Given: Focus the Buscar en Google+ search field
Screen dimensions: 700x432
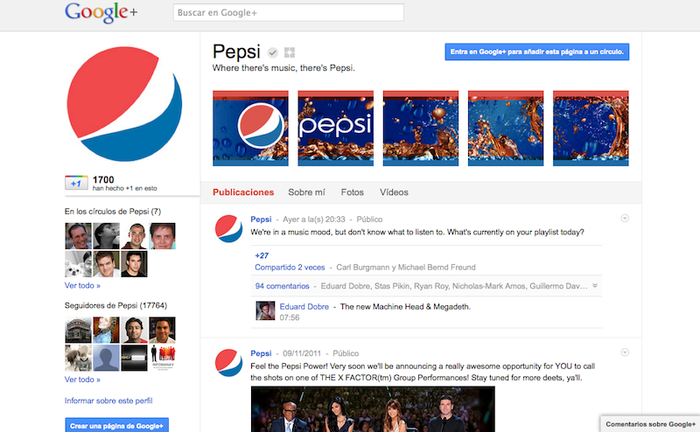Looking at the screenshot, I should pyautogui.click(x=288, y=12).
